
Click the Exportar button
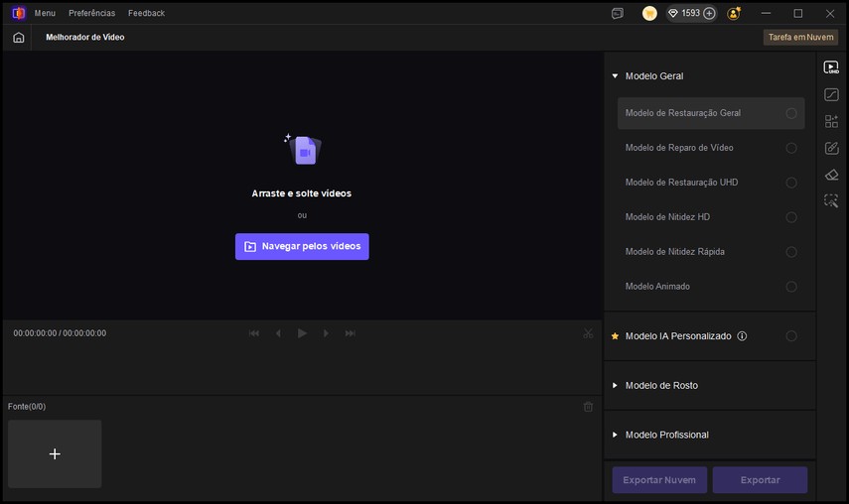761,480
